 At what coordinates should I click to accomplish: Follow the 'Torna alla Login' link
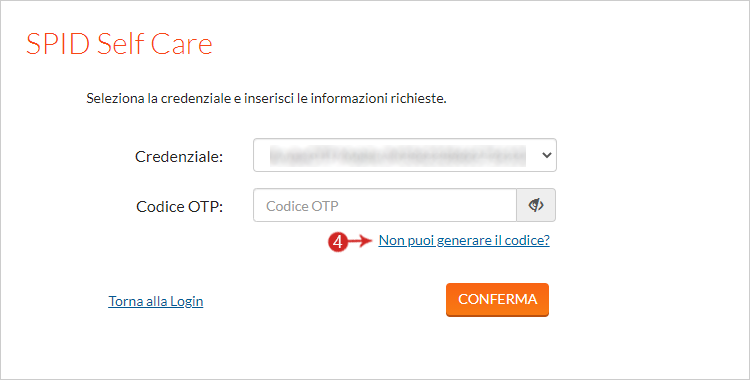155,301
